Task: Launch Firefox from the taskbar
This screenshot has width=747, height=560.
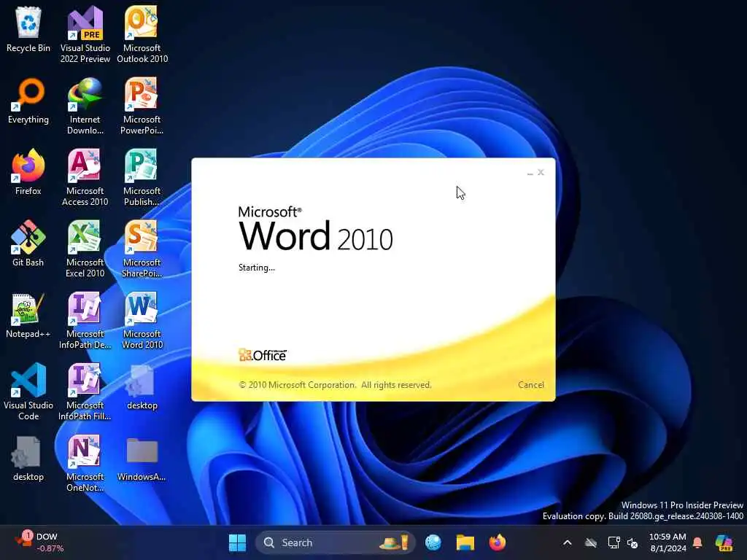Action: 497,542
